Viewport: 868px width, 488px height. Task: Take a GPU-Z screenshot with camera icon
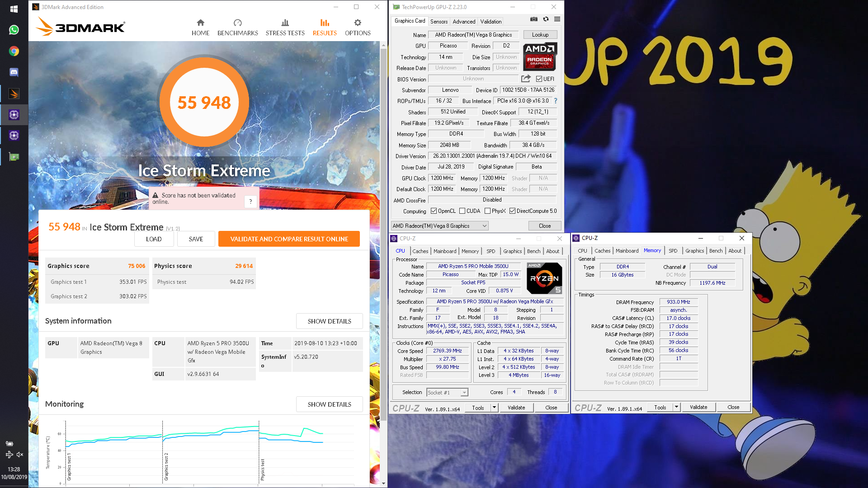534,19
